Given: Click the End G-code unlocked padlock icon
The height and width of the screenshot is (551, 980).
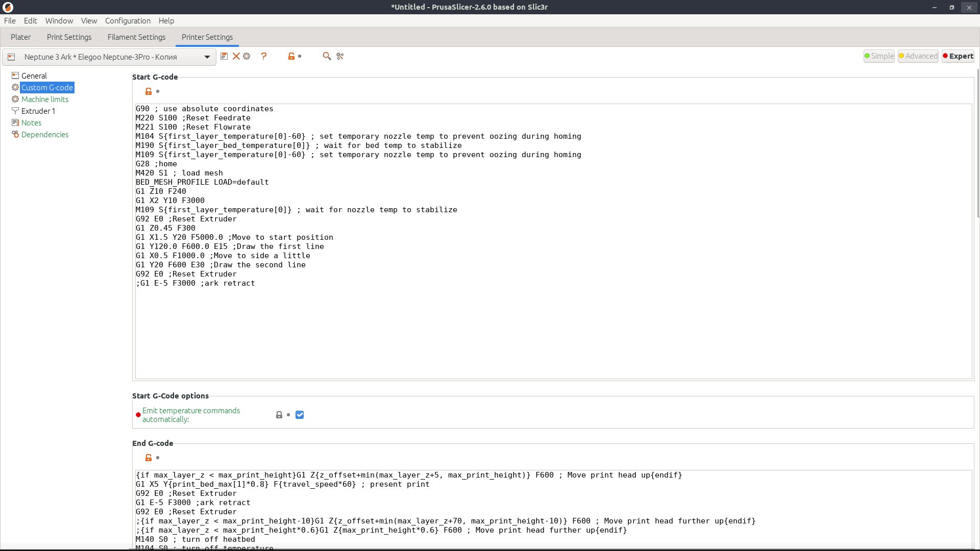Looking at the screenshot, I should [x=149, y=458].
